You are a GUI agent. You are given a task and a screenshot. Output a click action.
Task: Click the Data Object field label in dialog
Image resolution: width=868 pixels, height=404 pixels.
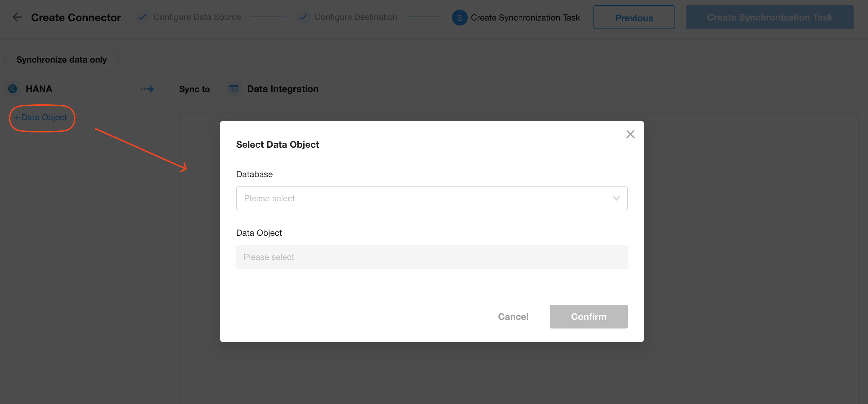point(259,233)
